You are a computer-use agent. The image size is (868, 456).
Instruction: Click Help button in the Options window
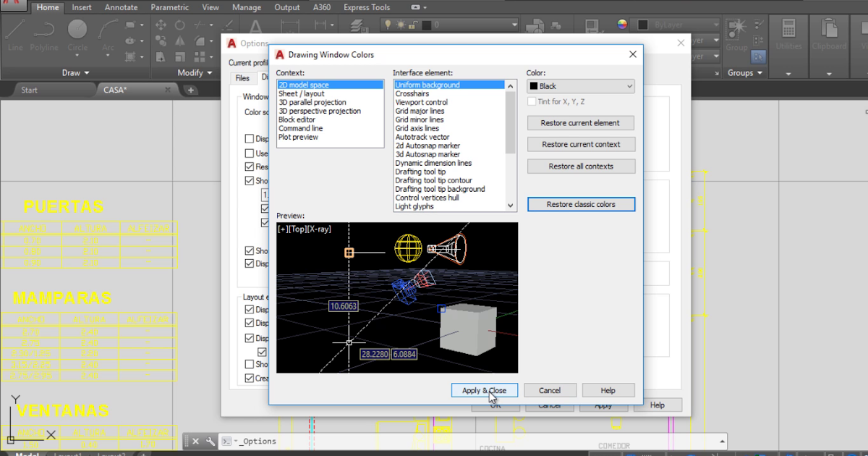[x=657, y=405]
